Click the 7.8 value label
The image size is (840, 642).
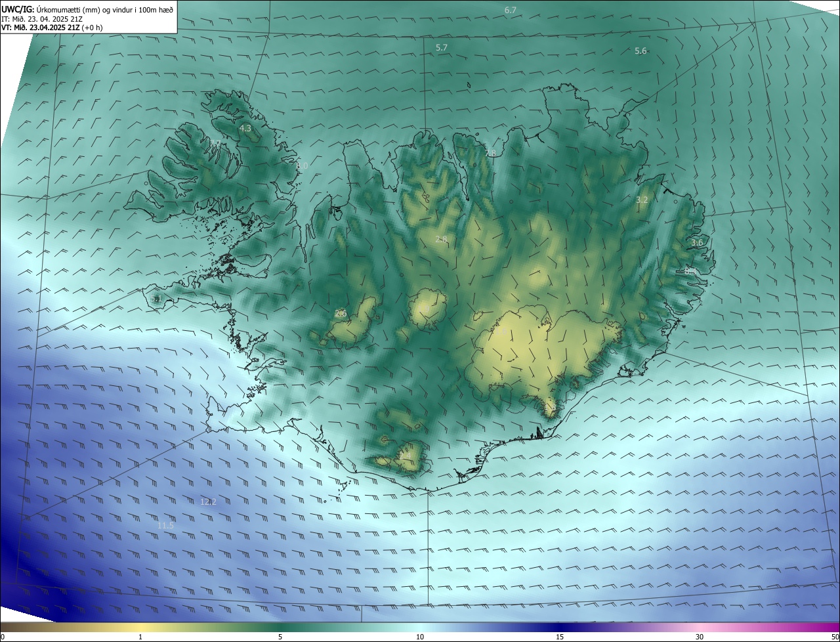pos(490,153)
